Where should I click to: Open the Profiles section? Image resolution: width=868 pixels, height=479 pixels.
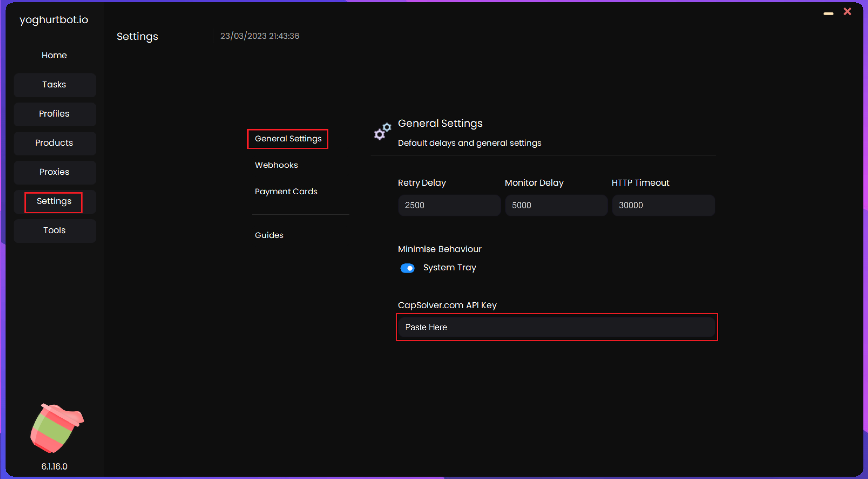coord(54,114)
